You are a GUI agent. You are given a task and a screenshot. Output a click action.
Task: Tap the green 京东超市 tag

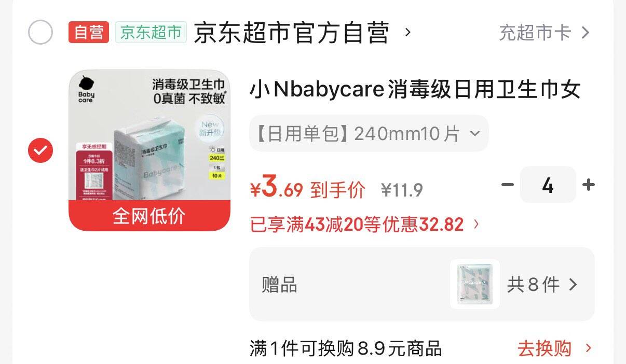[x=151, y=32]
